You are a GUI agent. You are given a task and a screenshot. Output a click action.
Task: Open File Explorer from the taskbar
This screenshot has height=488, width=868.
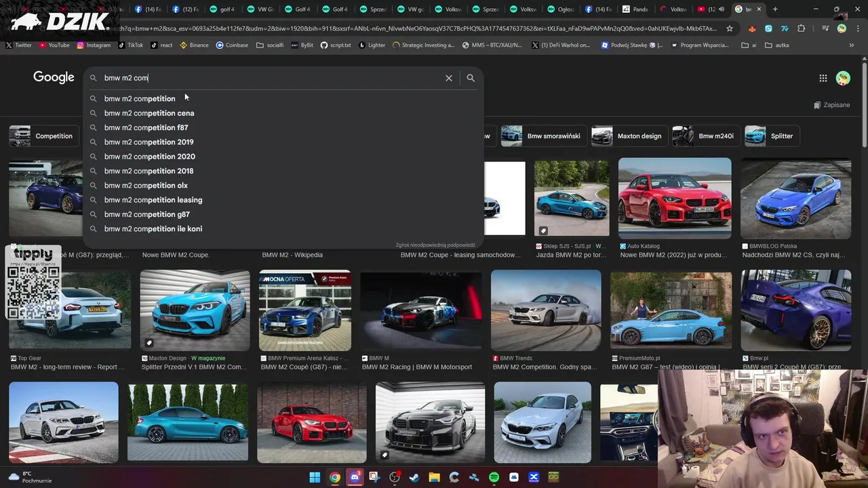434,477
